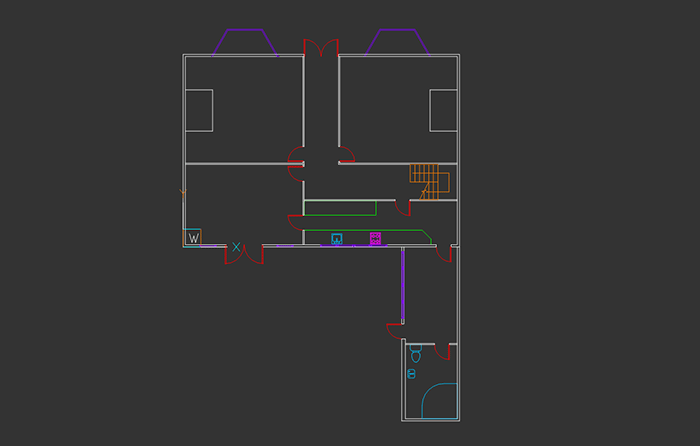Screen dimensions: 700x446
Task: Pick the red double door on bottom wall
Action: (244, 254)
